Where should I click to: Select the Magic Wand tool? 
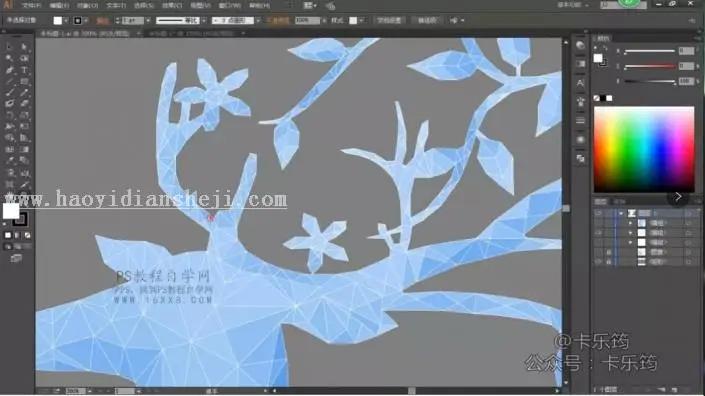(x=9, y=58)
